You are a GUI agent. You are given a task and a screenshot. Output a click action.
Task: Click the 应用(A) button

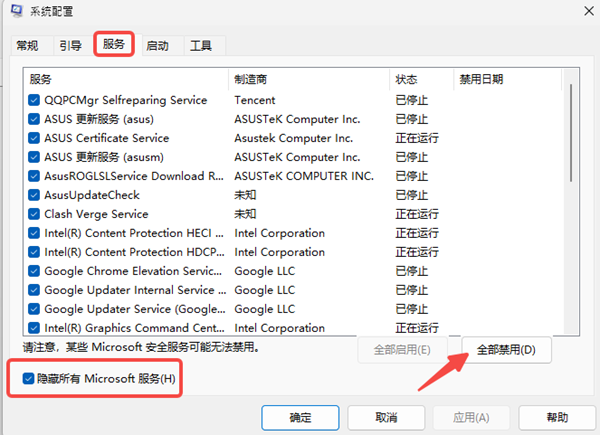471,418
